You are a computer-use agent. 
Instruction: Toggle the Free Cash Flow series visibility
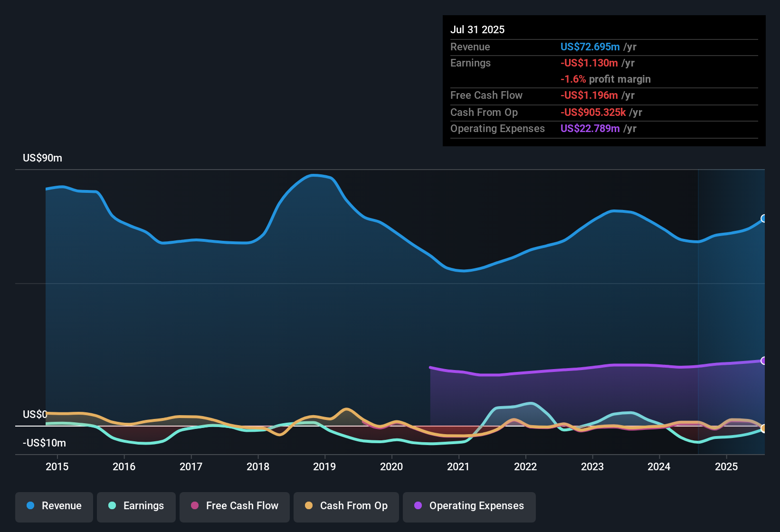[234, 506]
